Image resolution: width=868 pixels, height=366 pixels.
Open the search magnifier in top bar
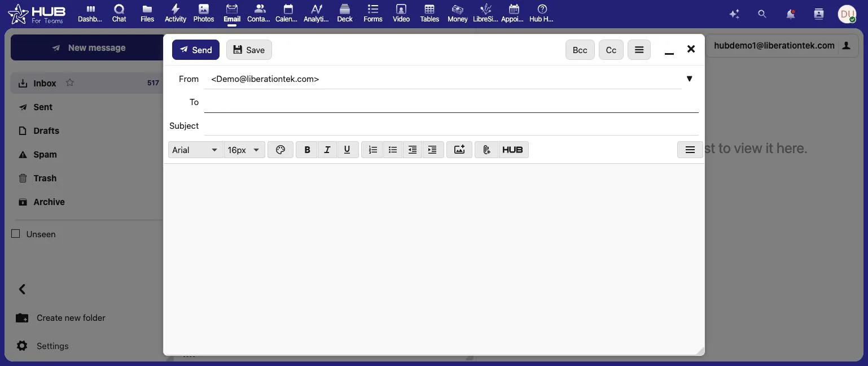[762, 14]
